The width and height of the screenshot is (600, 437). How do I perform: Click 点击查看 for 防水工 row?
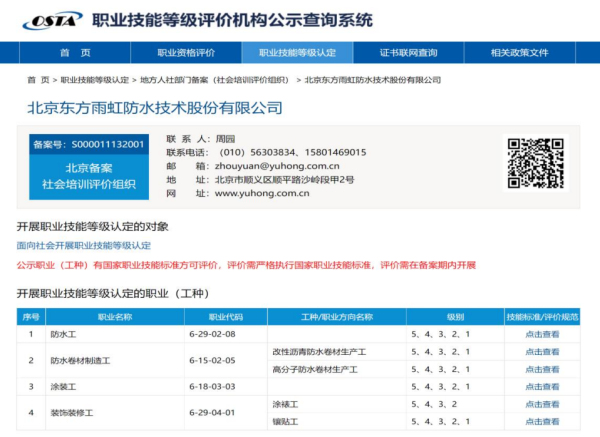pos(542,335)
